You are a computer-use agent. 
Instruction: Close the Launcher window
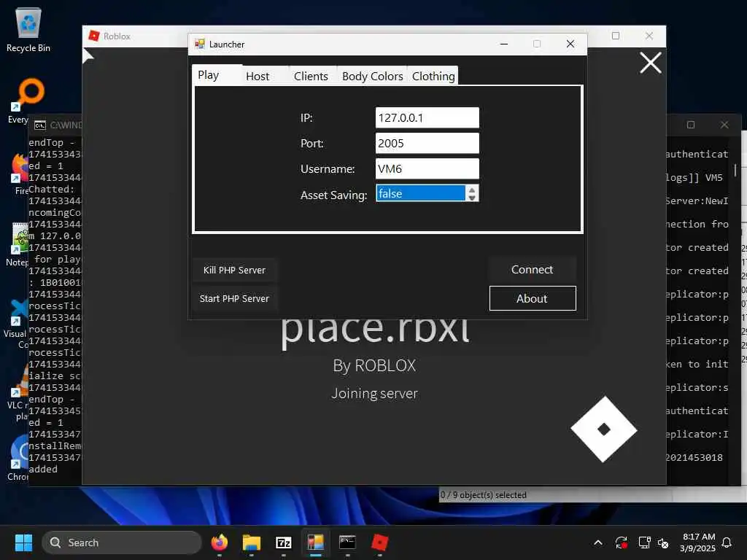tap(570, 44)
